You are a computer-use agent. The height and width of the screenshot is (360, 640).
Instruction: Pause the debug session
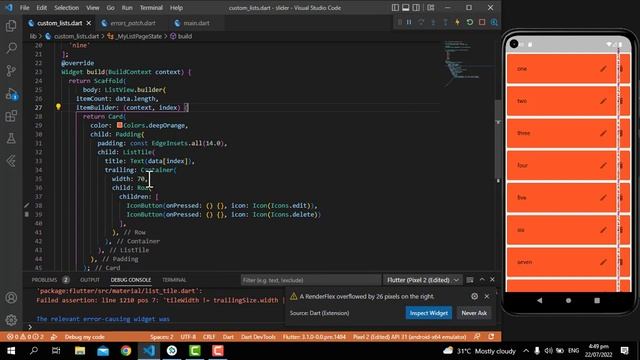tap(409, 22)
